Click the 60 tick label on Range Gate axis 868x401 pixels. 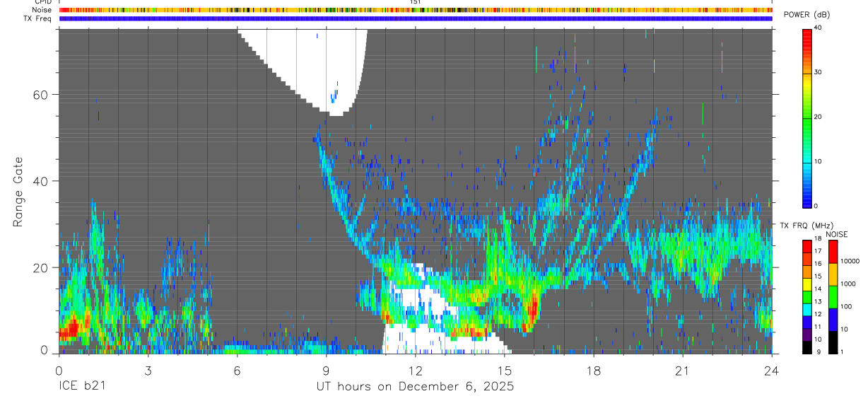41,94
